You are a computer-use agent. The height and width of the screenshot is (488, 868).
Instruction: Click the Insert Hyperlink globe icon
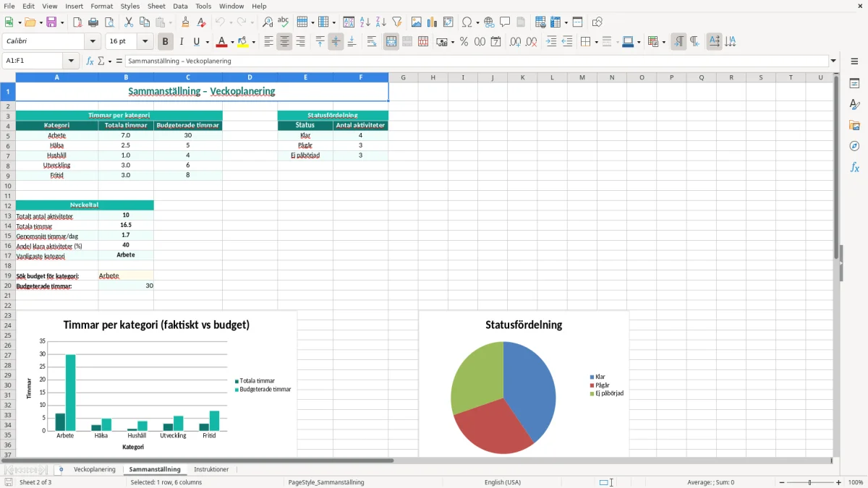(x=490, y=22)
